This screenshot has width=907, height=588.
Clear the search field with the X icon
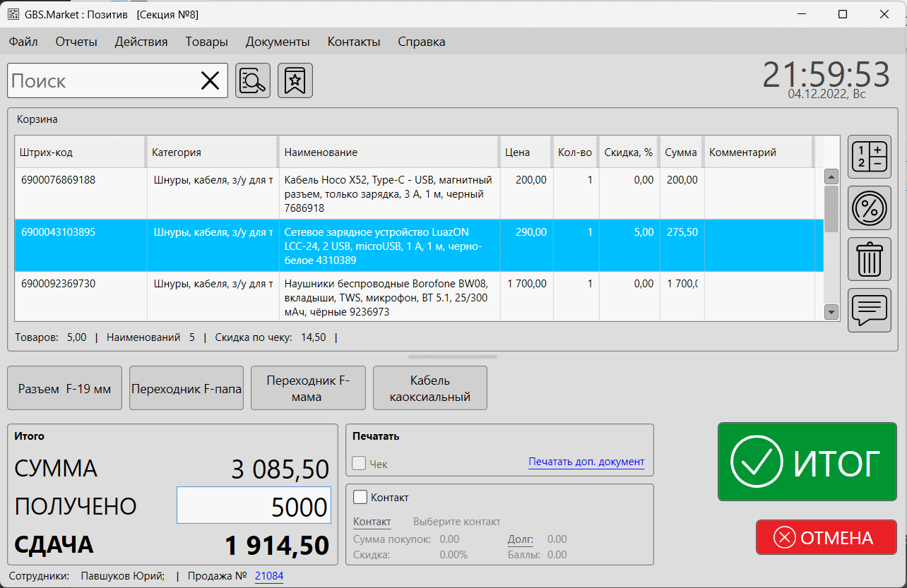pos(210,80)
